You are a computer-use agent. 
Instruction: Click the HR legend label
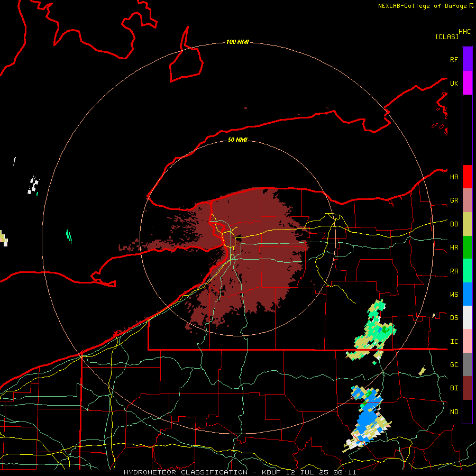(x=454, y=248)
